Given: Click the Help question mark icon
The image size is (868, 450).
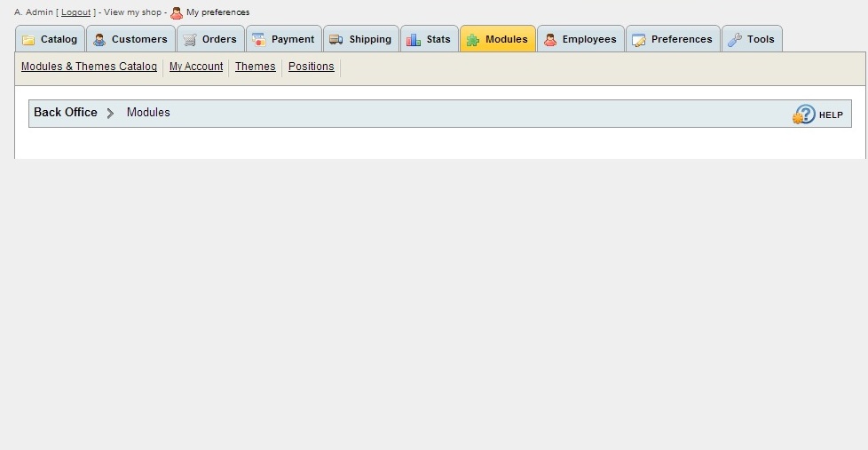Looking at the screenshot, I should click(x=804, y=114).
